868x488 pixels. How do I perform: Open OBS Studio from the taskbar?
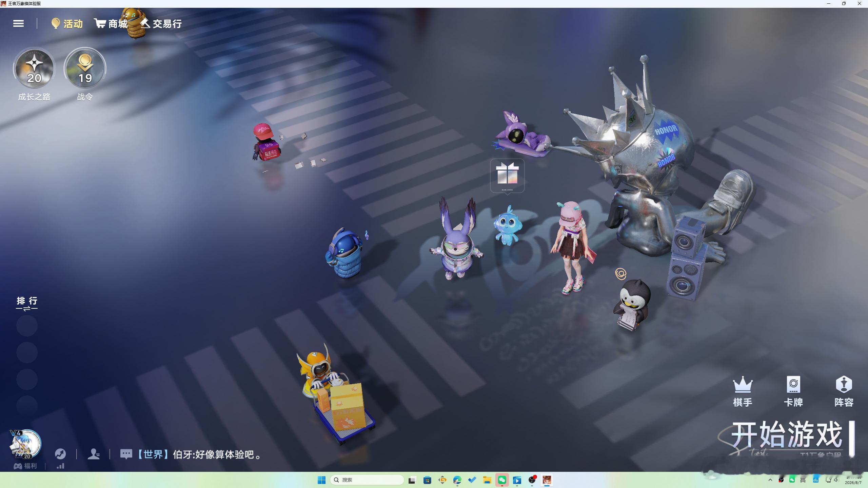532,480
